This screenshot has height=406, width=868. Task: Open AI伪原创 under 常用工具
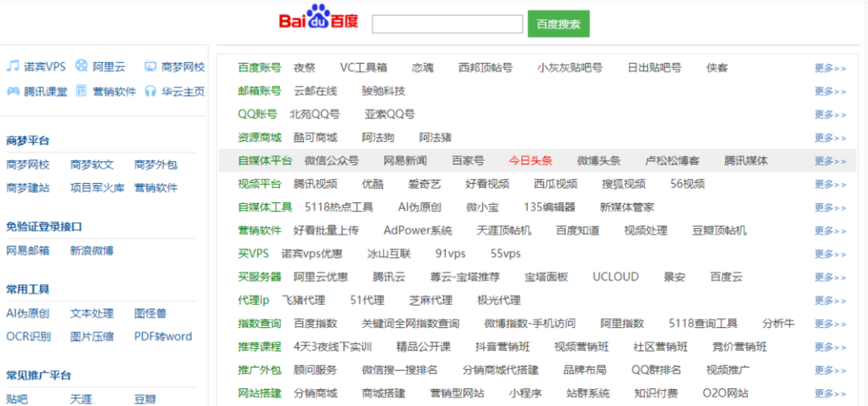[x=28, y=313]
